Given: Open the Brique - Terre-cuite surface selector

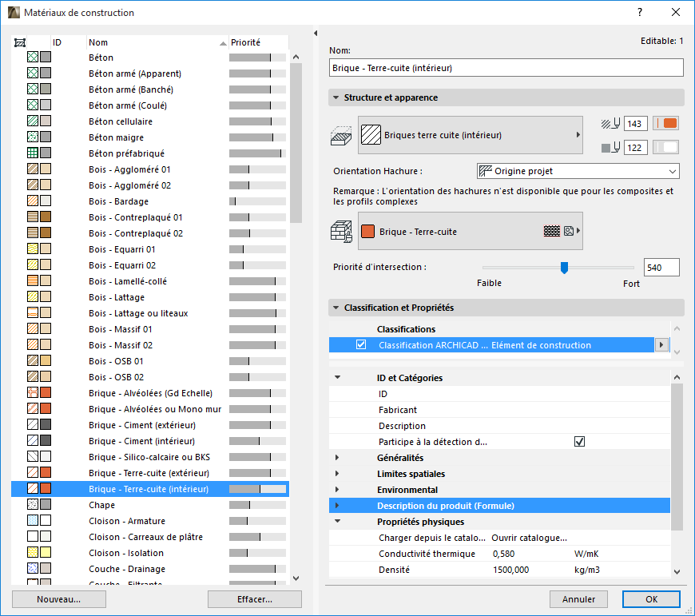Looking at the screenshot, I should 471,231.
